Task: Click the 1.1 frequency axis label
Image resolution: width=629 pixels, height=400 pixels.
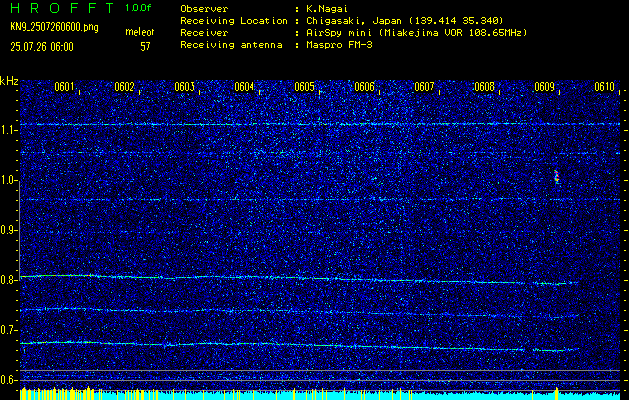Action: (x=8, y=131)
